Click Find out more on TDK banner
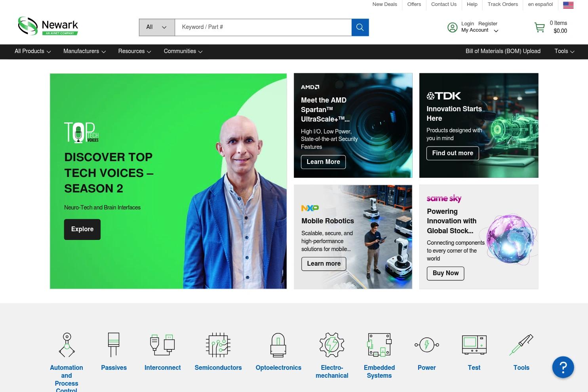 tap(453, 153)
